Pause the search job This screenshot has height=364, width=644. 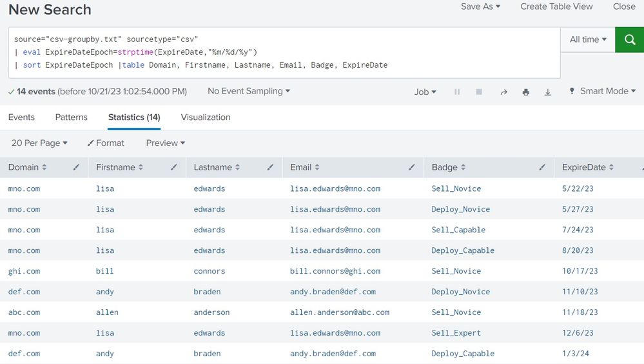point(457,92)
